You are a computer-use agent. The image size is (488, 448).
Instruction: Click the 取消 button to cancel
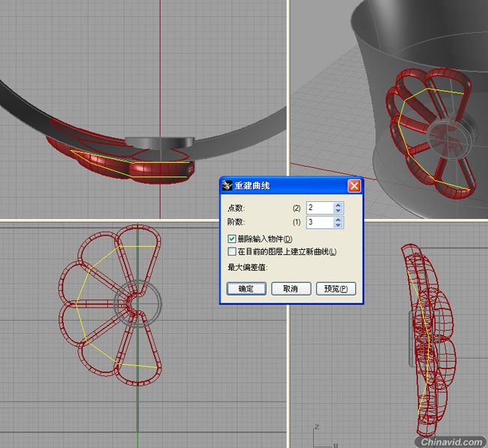(291, 289)
